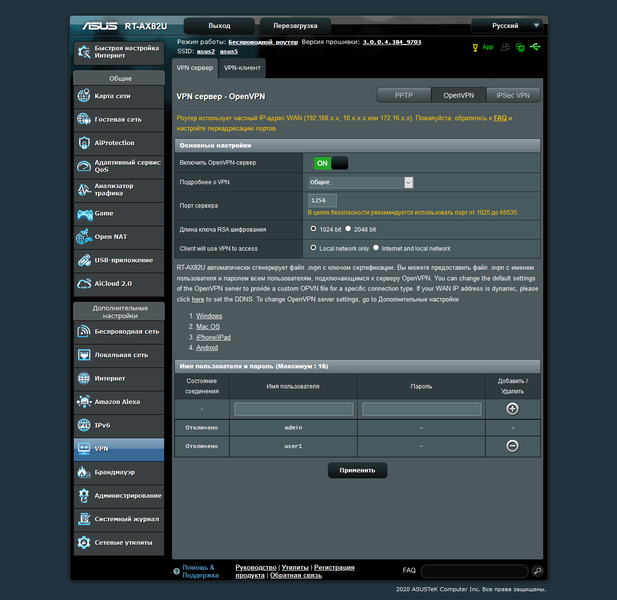Open the VPN details dropdown (Общие)

coord(360,182)
